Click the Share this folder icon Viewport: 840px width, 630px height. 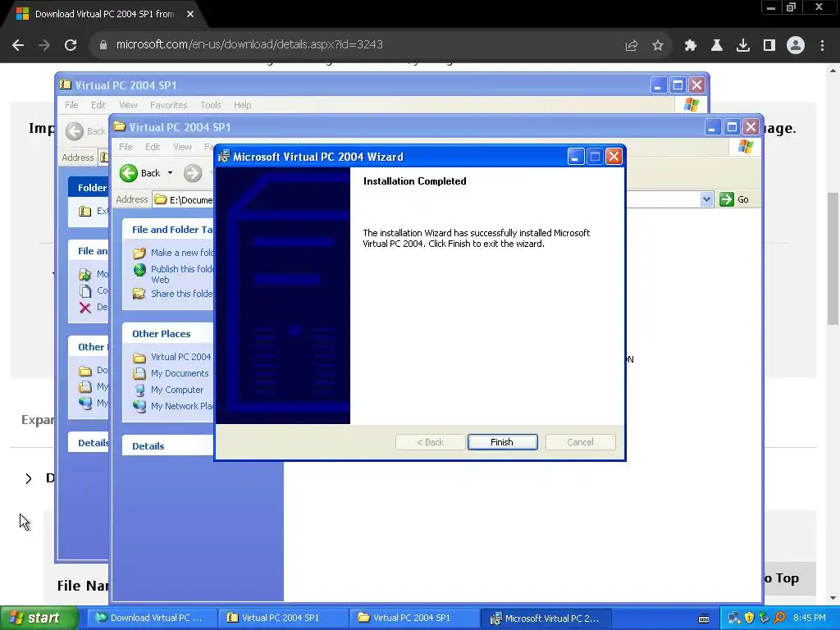coord(139,294)
